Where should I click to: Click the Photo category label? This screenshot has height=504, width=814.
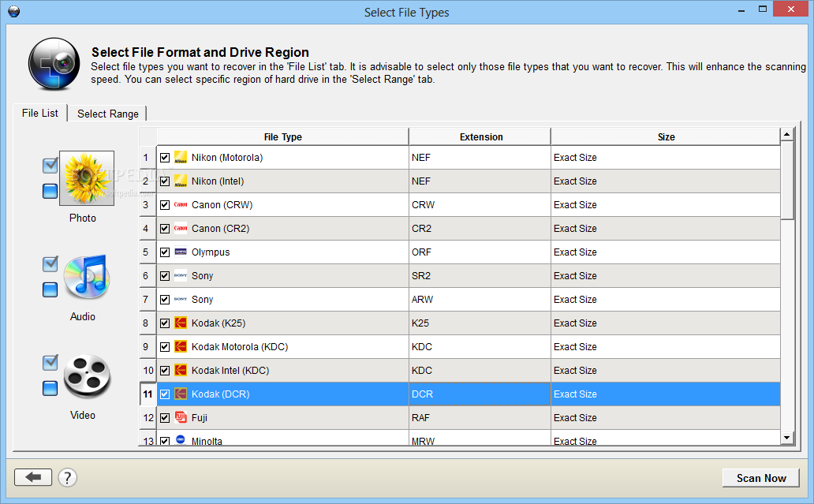click(x=83, y=218)
